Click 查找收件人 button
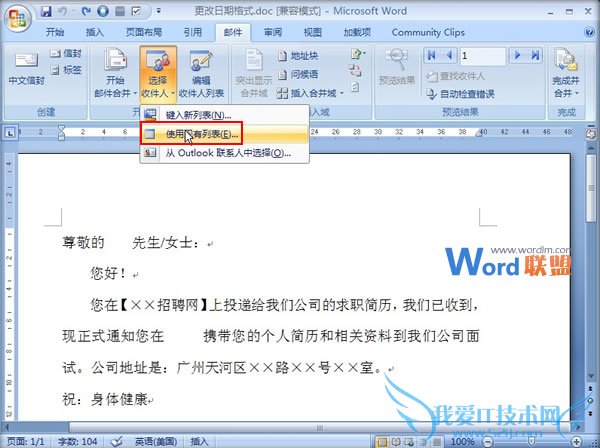This screenshot has width=600, height=448. pyautogui.click(x=455, y=76)
